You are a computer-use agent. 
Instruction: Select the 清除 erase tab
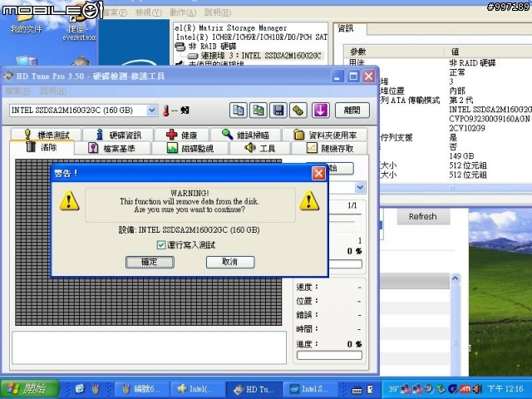[x=42, y=148]
